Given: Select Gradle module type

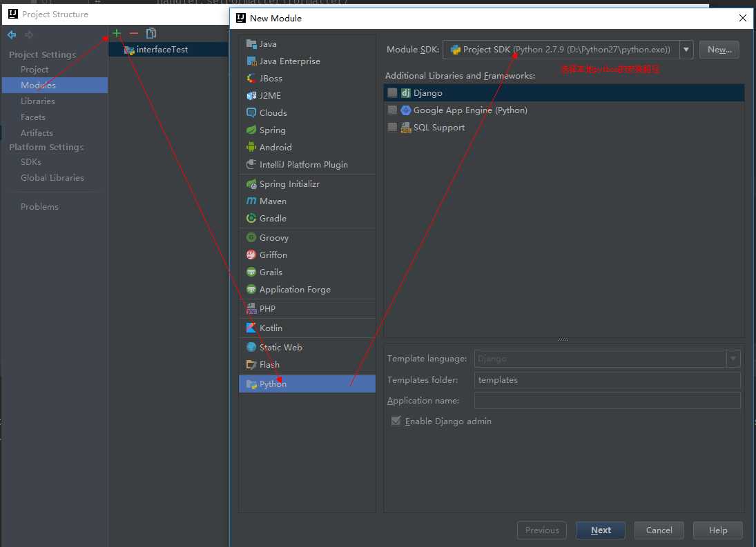Looking at the screenshot, I should tap(307, 219).
